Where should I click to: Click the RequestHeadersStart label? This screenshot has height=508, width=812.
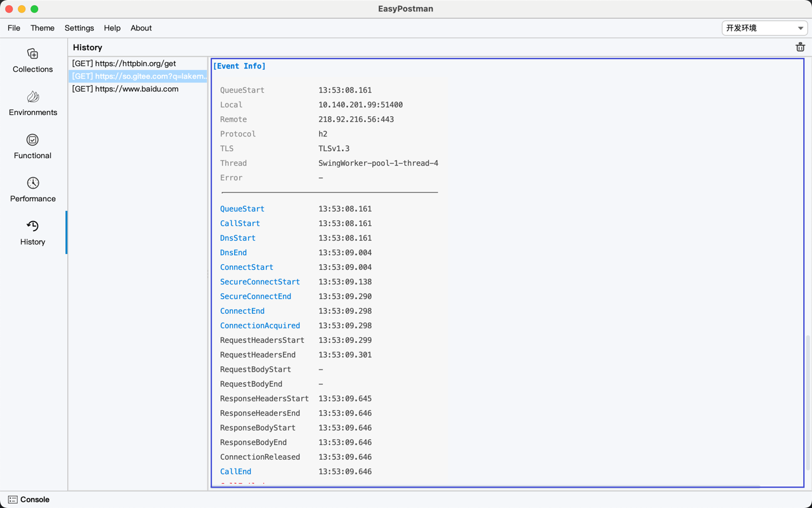[262, 340]
